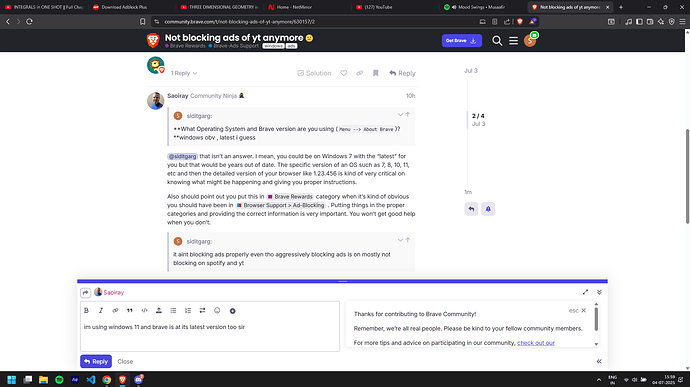Image resolution: width=690 pixels, height=387 pixels.
Task: Submit the reply with the blue Reply button
Action: [x=96, y=361]
